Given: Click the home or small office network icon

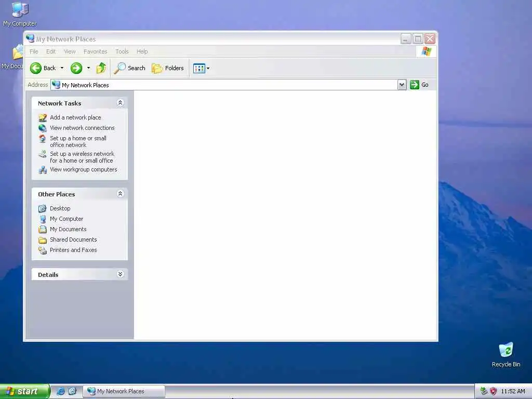Looking at the screenshot, I should click(x=43, y=139).
